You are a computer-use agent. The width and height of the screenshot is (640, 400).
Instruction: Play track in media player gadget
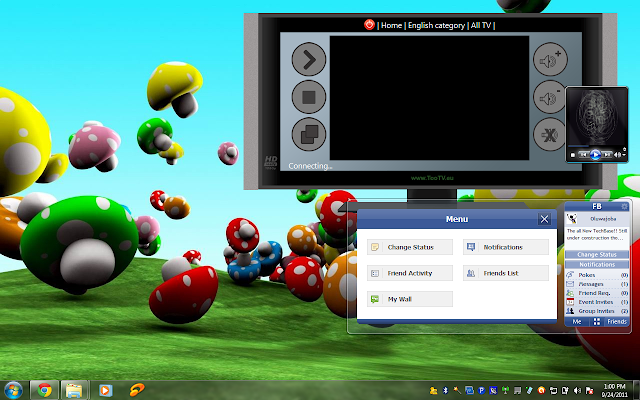(x=595, y=155)
